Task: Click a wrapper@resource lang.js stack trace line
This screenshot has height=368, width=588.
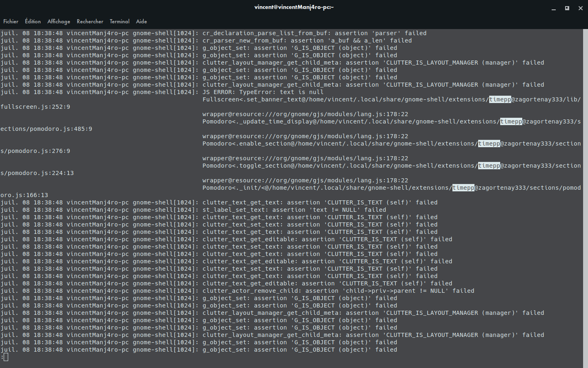Action: (305, 114)
